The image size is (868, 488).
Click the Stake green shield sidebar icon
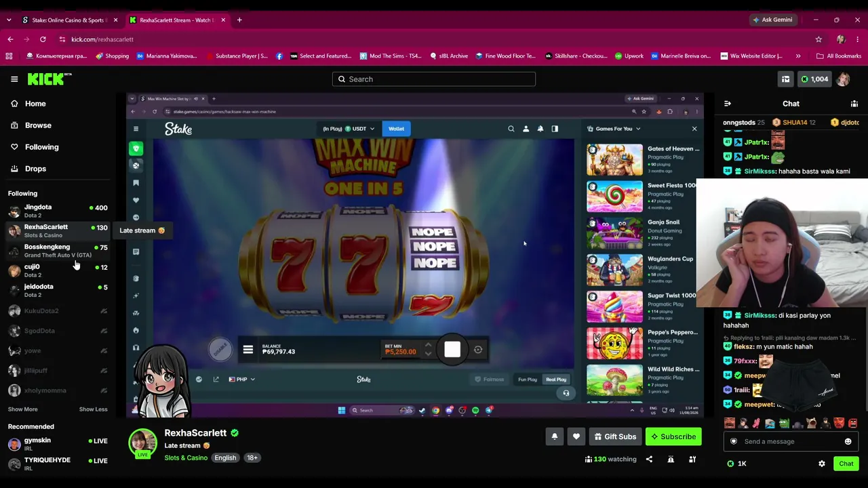pos(136,148)
